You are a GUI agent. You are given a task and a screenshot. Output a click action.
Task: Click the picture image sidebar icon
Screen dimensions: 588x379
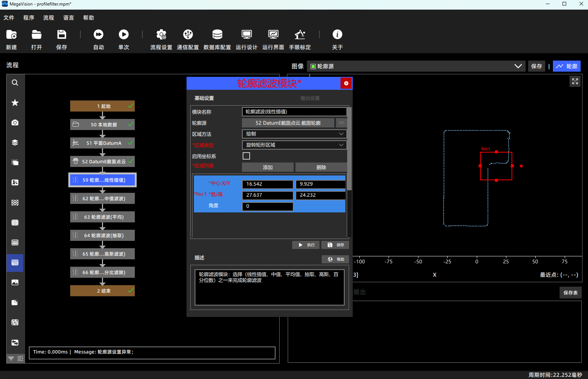pyautogui.click(x=15, y=283)
